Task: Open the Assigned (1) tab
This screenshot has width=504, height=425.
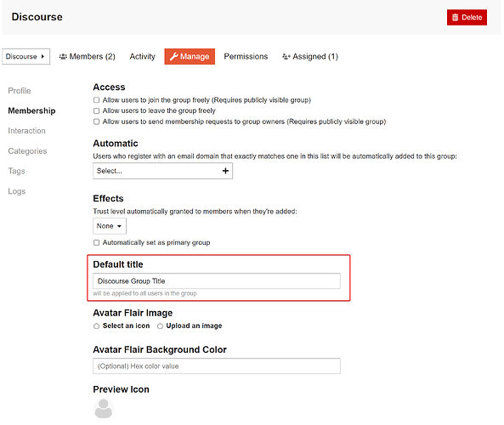Action: point(310,57)
